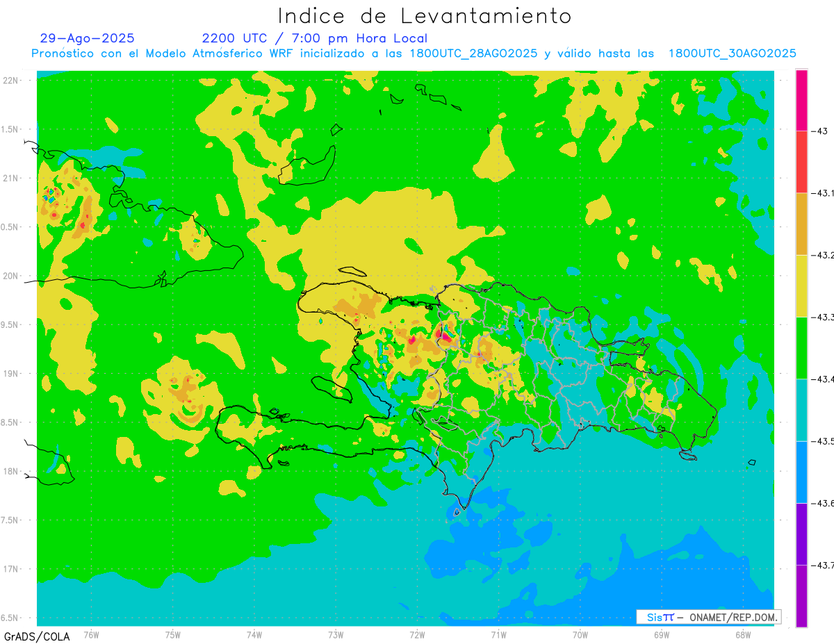Click the '-43.2' color scale label
The image size is (834, 644).
823,255
